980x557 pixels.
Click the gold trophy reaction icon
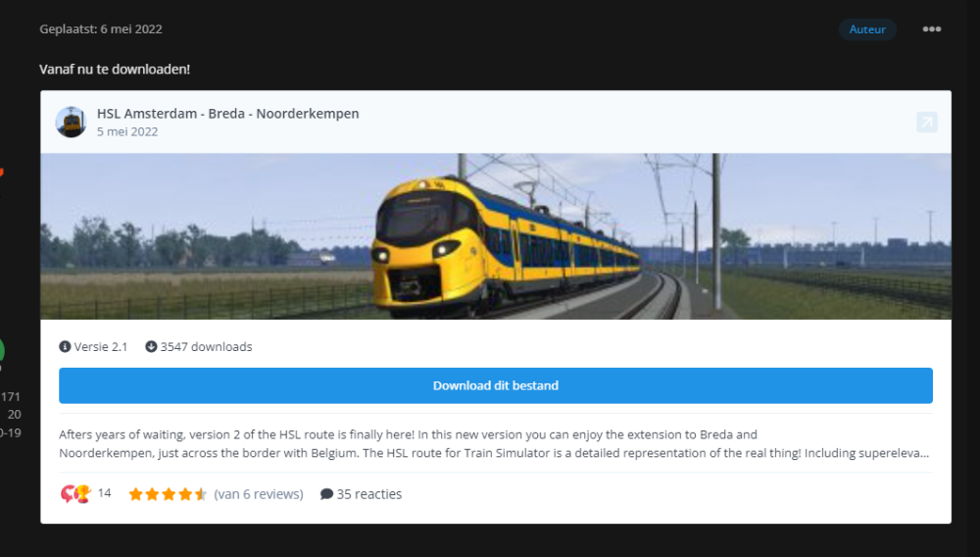coord(83,494)
